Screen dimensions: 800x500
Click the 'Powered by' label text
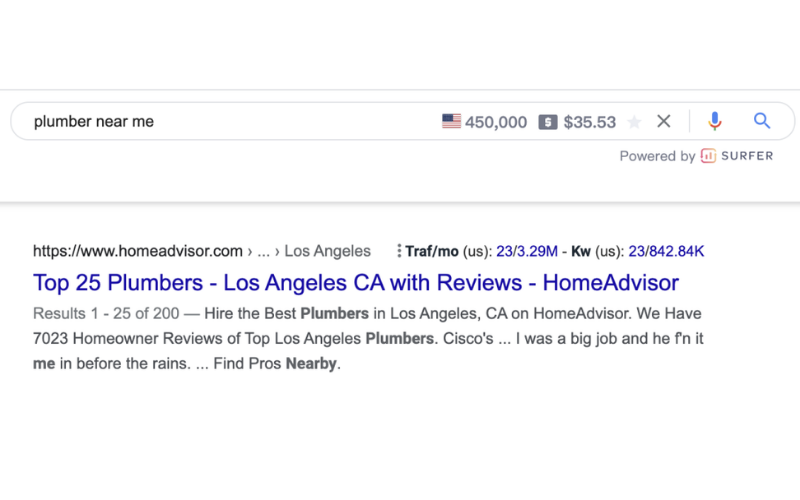tap(657, 156)
